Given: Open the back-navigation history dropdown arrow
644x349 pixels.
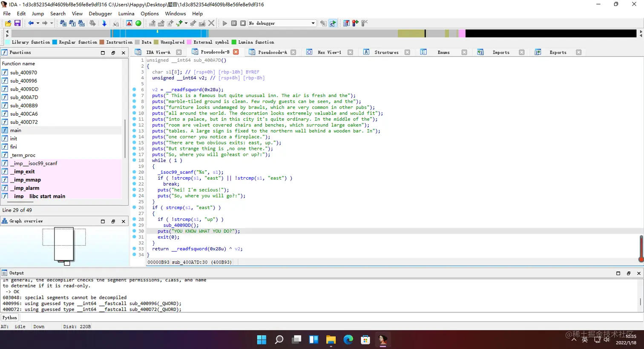Looking at the screenshot, I should (38, 23).
